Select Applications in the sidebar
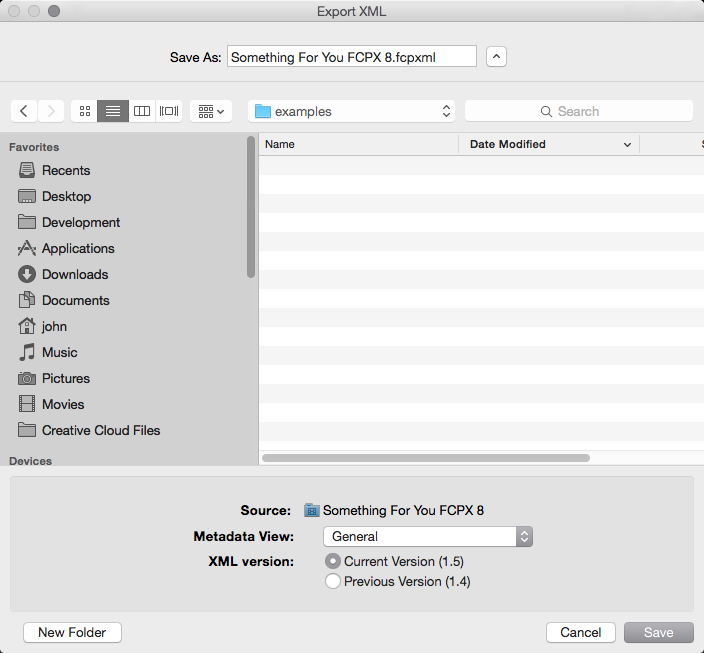704x653 pixels. click(78, 248)
